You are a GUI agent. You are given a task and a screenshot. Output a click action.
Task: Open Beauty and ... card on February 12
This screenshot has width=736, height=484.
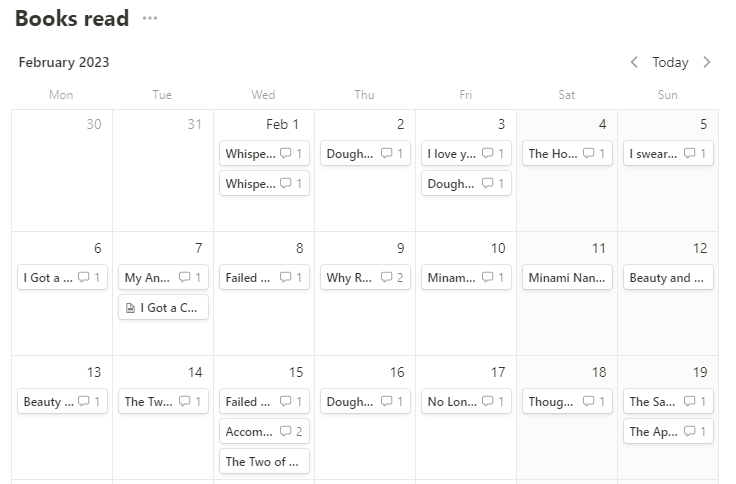667,278
